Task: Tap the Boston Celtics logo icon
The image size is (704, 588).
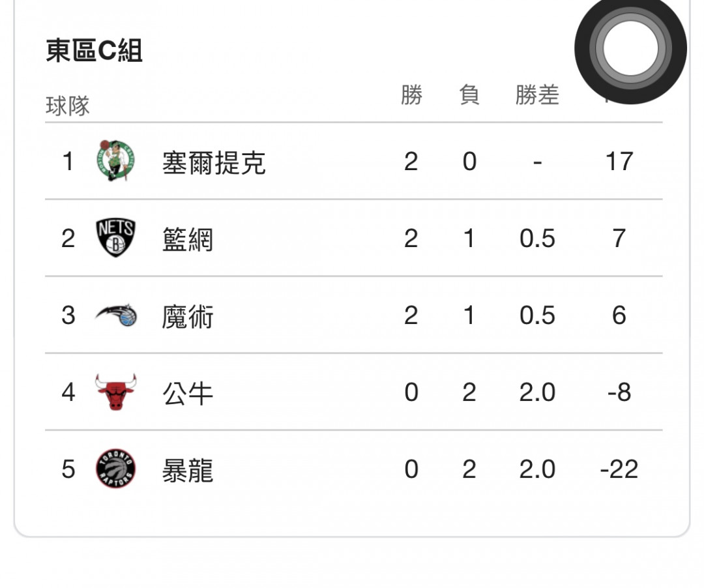Action: tap(116, 160)
